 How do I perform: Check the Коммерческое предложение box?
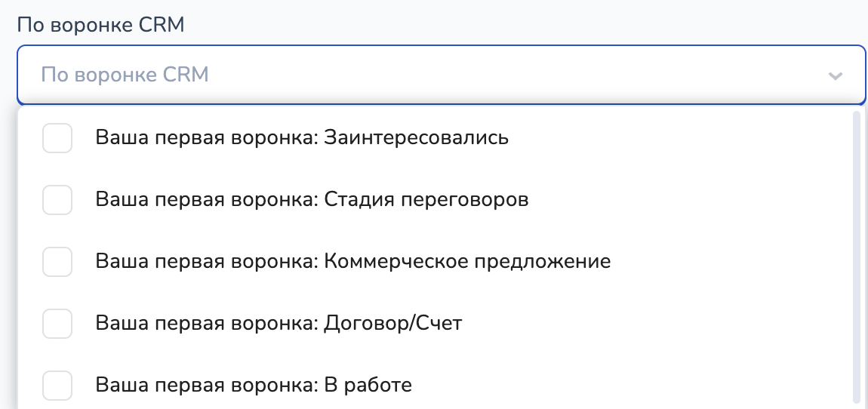pos(57,262)
